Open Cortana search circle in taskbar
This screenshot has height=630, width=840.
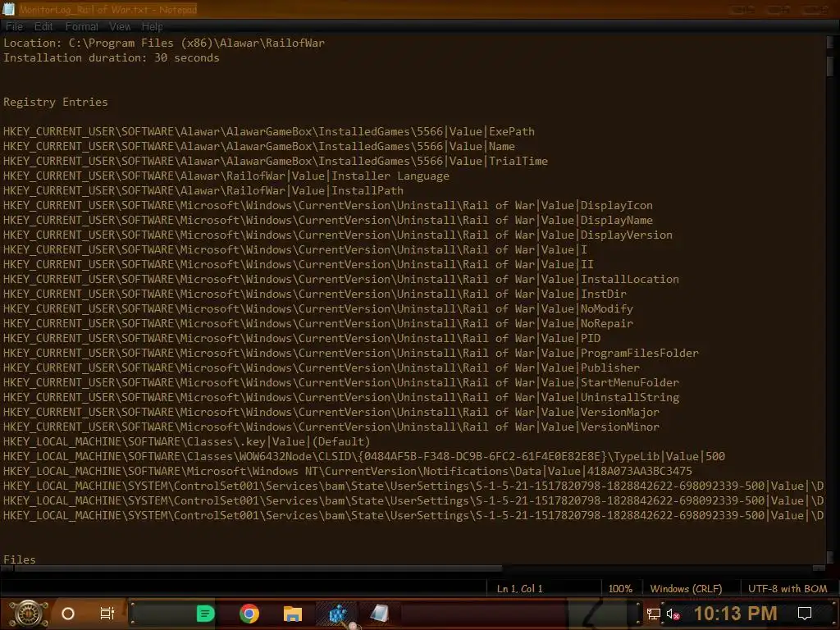[x=68, y=614]
